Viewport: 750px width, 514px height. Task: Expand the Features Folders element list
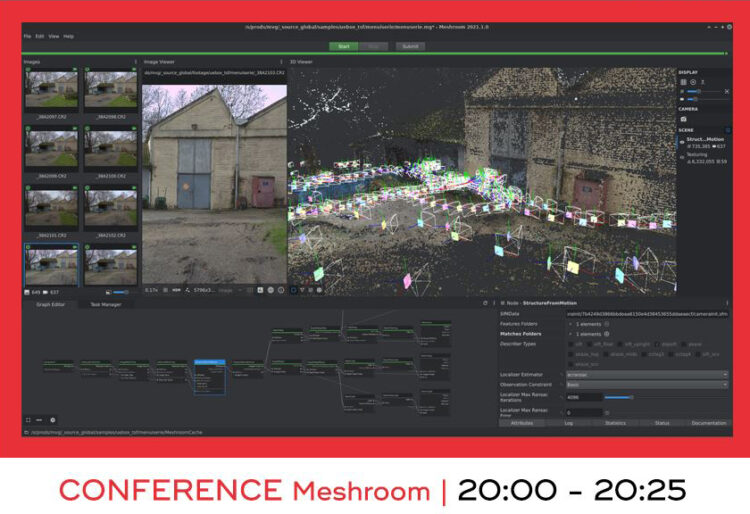click(570, 324)
